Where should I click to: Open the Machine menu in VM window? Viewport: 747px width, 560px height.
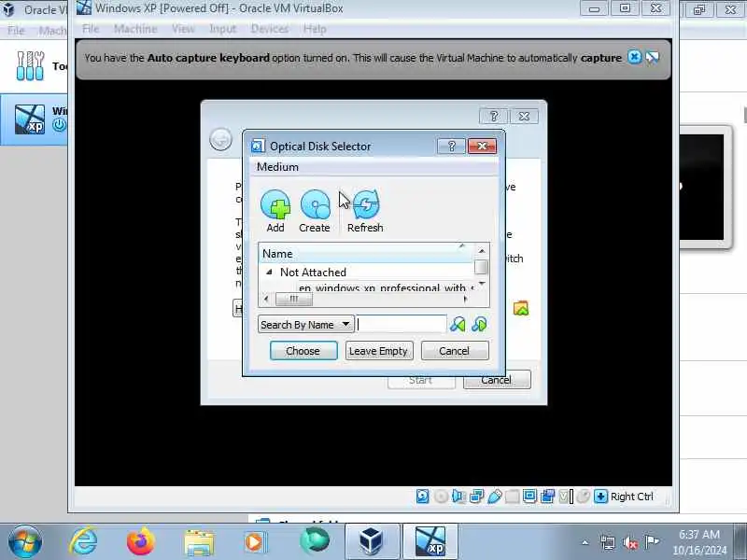point(135,29)
